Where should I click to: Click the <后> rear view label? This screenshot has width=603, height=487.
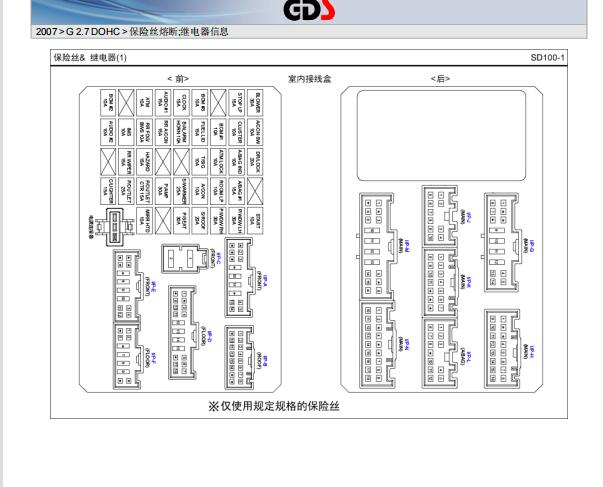tap(440, 79)
